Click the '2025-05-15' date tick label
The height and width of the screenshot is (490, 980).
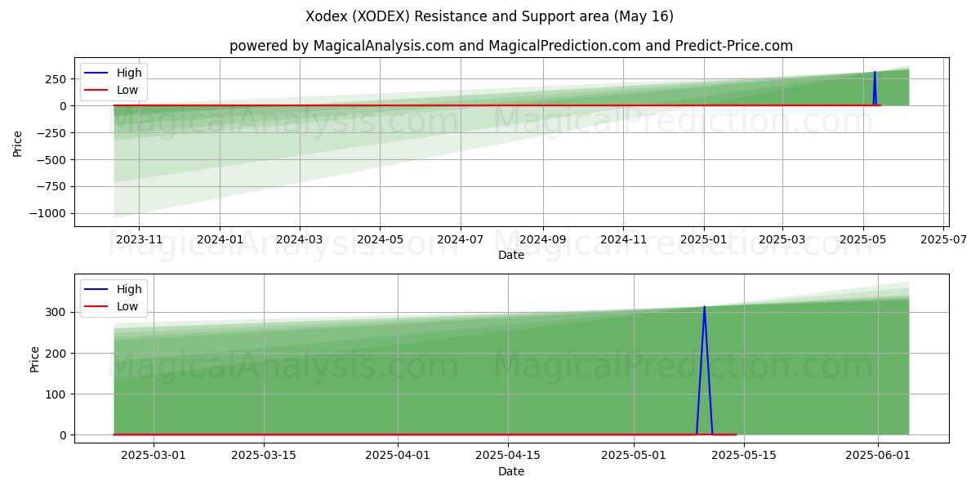(x=744, y=456)
